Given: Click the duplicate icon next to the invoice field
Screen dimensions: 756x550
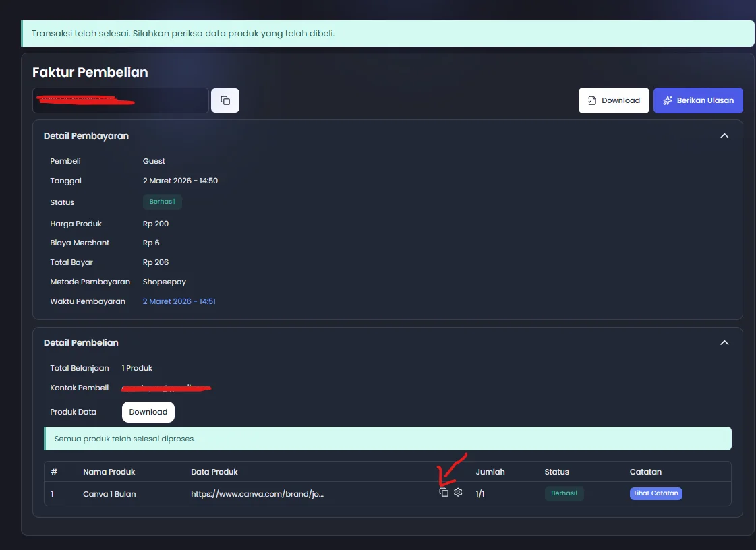Looking at the screenshot, I should pos(225,100).
